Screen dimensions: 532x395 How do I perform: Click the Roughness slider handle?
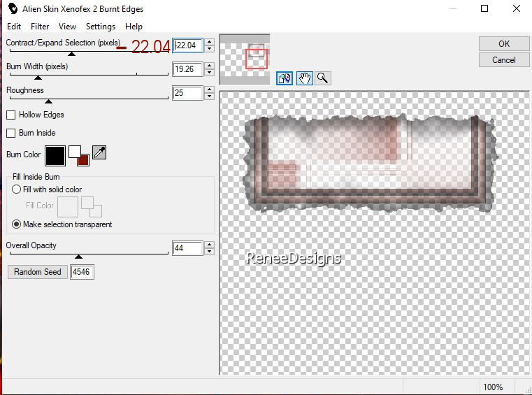48,101
